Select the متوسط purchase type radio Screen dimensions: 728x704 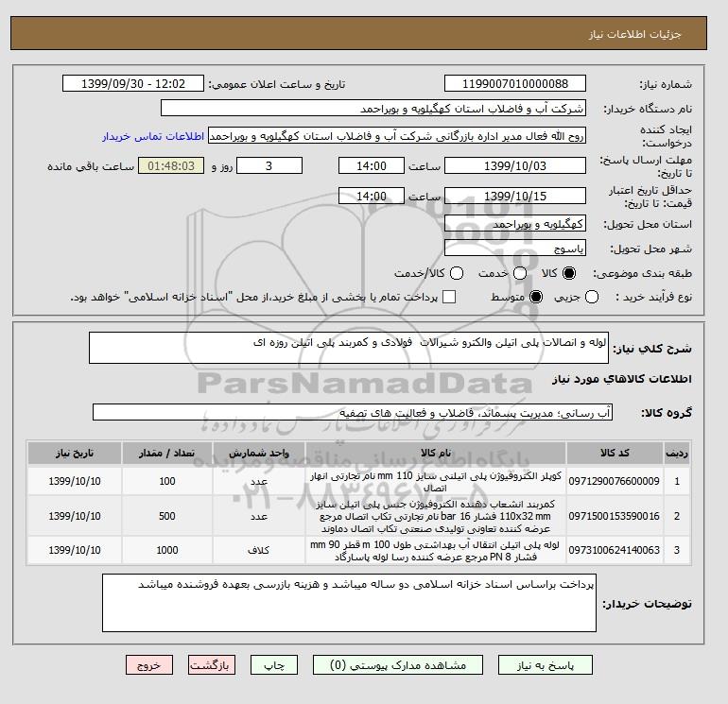coord(536,297)
